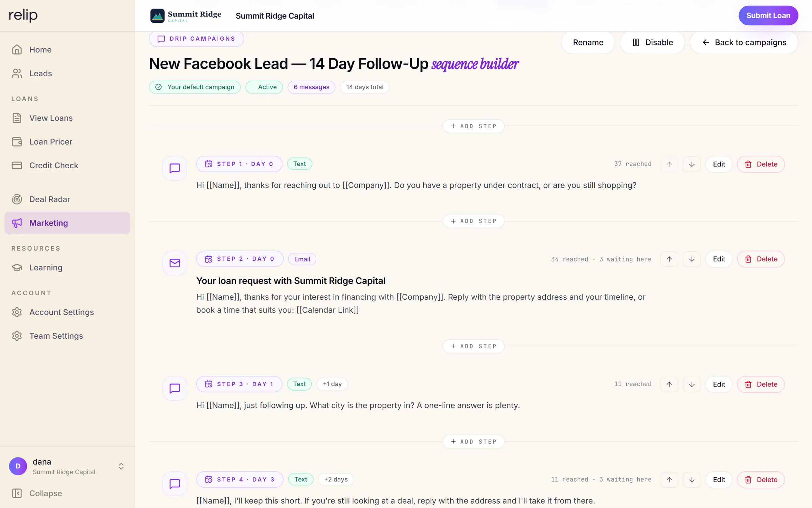Click "6 messages" pill
The height and width of the screenshot is (508, 812).
(311, 87)
